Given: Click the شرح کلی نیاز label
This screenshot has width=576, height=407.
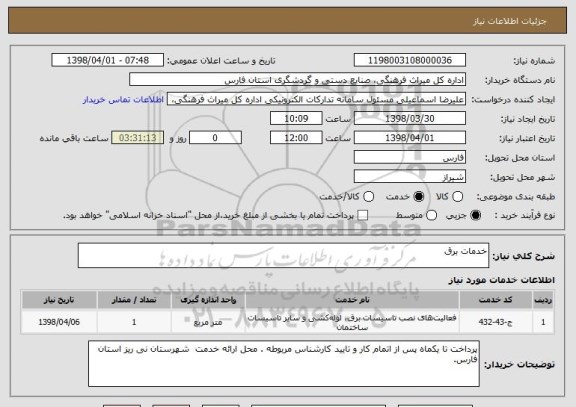Looking at the screenshot, I should [523, 256].
